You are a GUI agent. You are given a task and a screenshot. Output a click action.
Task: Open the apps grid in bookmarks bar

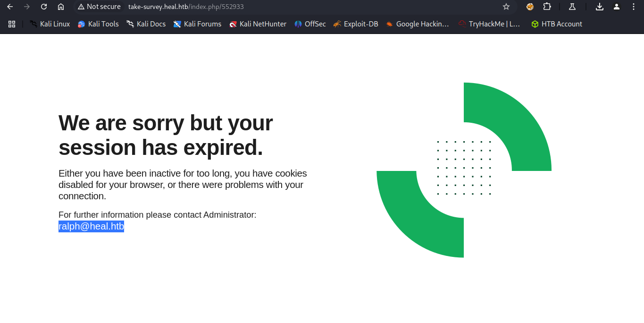[12, 24]
